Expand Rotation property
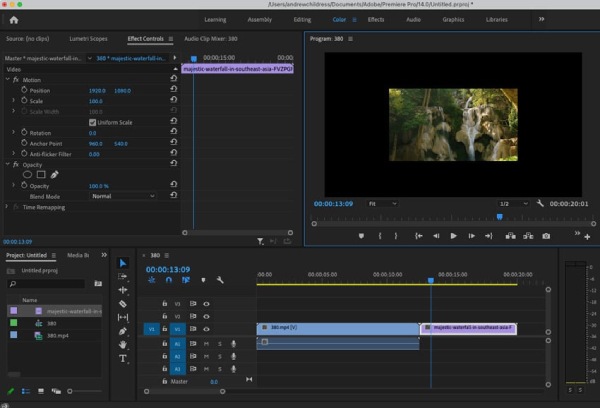 tap(13, 132)
